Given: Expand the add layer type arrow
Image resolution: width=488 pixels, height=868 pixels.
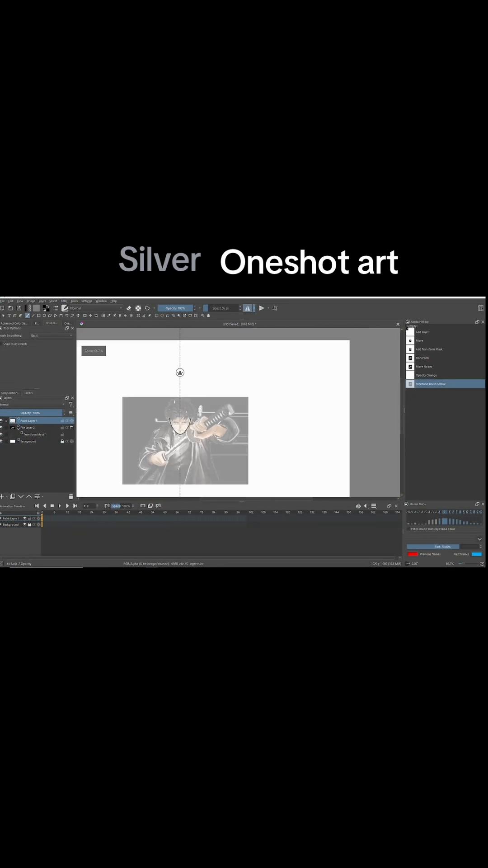Looking at the screenshot, I should pos(7,497).
